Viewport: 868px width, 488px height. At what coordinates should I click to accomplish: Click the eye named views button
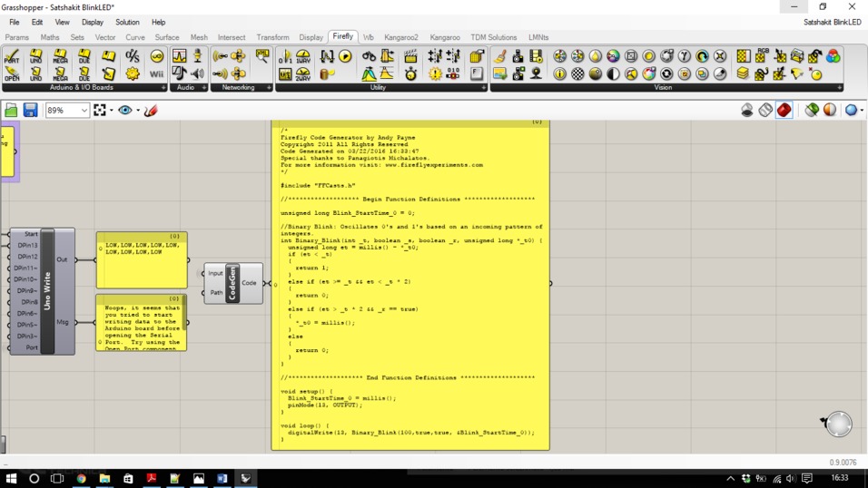125,110
